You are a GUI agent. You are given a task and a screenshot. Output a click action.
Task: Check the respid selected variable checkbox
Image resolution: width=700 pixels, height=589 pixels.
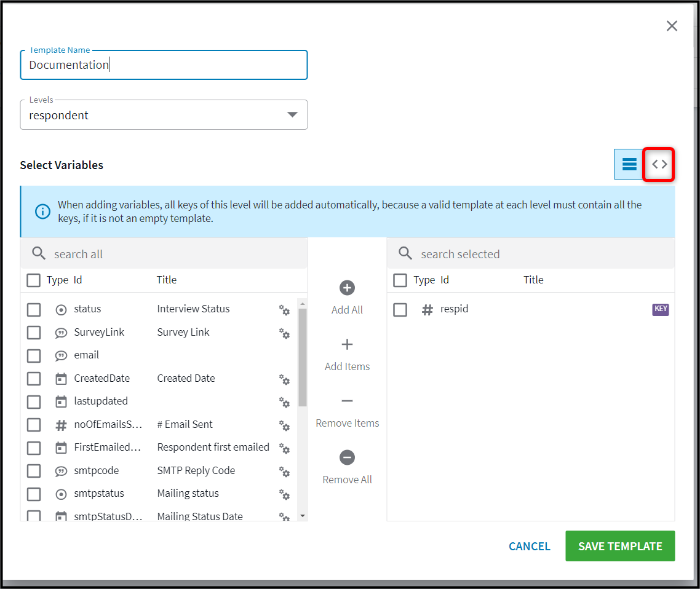tap(400, 310)
